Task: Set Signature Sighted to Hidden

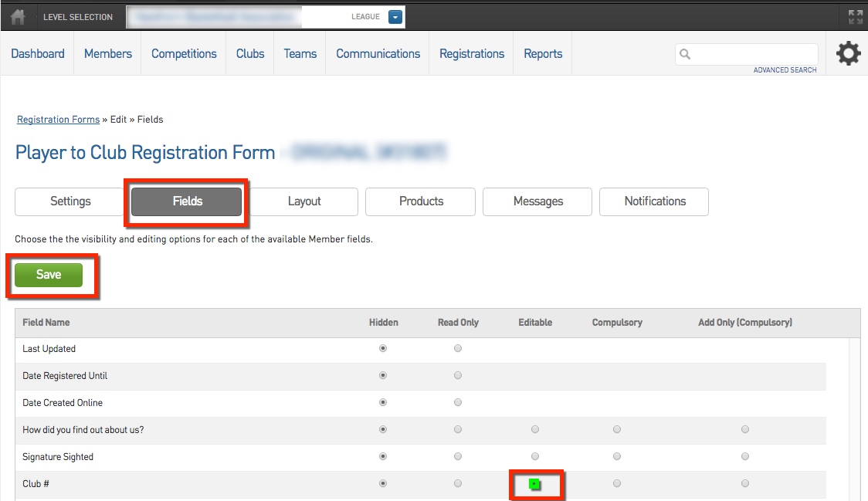Action: point(383,457)
